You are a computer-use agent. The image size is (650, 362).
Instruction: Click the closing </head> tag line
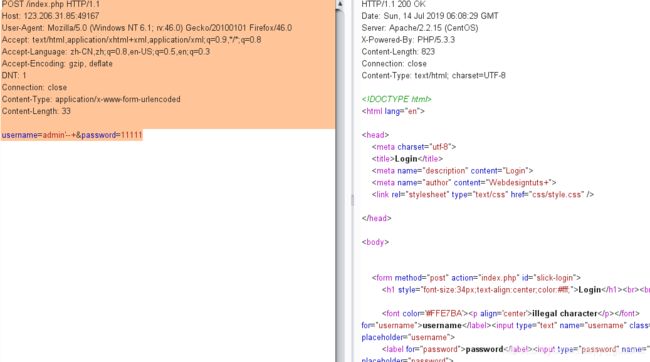pyautogui.click(x=376, y=218)
